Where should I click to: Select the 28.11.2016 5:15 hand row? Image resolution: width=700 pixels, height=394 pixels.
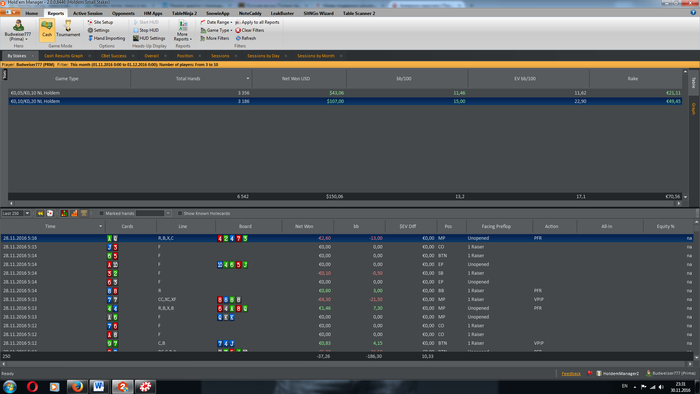pos(347,247)
